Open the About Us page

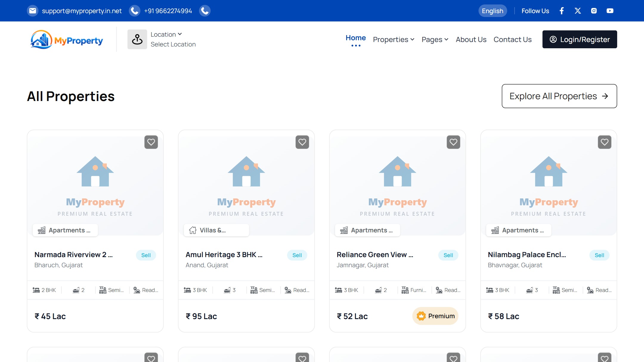pos(471,40)
